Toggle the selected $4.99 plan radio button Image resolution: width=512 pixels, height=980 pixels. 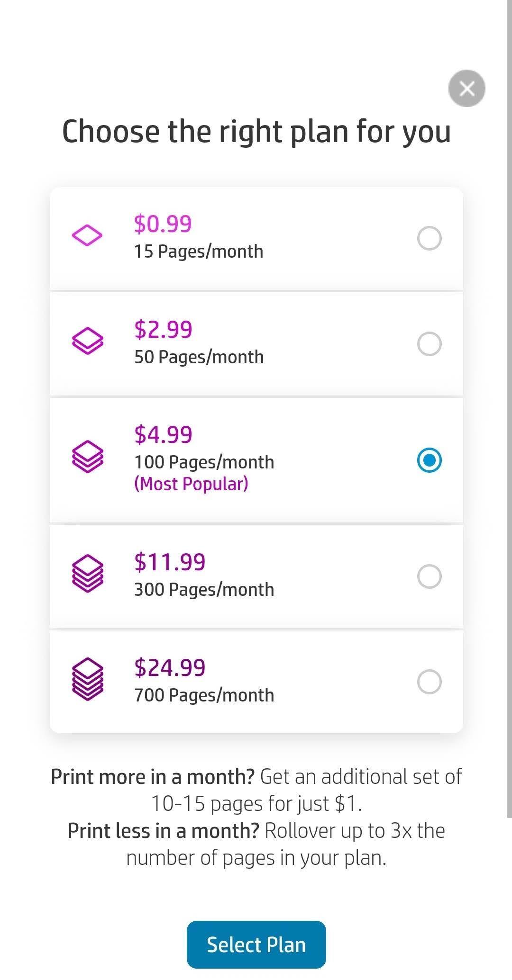[x=429, y=460]
